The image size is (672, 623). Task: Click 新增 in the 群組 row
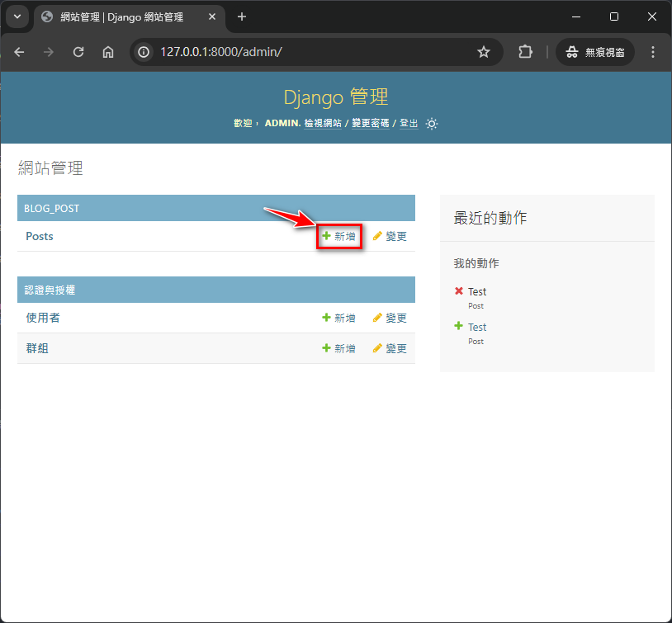(339, 348)
